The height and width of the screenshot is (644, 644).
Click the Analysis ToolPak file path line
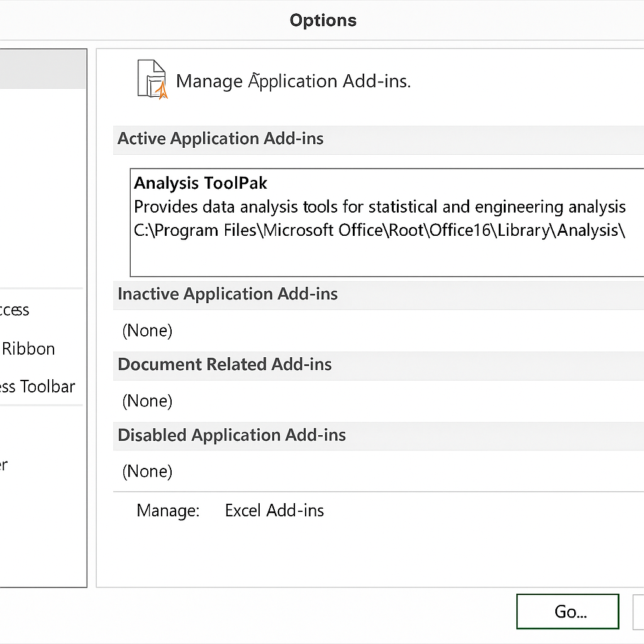[x=379, y=230]
